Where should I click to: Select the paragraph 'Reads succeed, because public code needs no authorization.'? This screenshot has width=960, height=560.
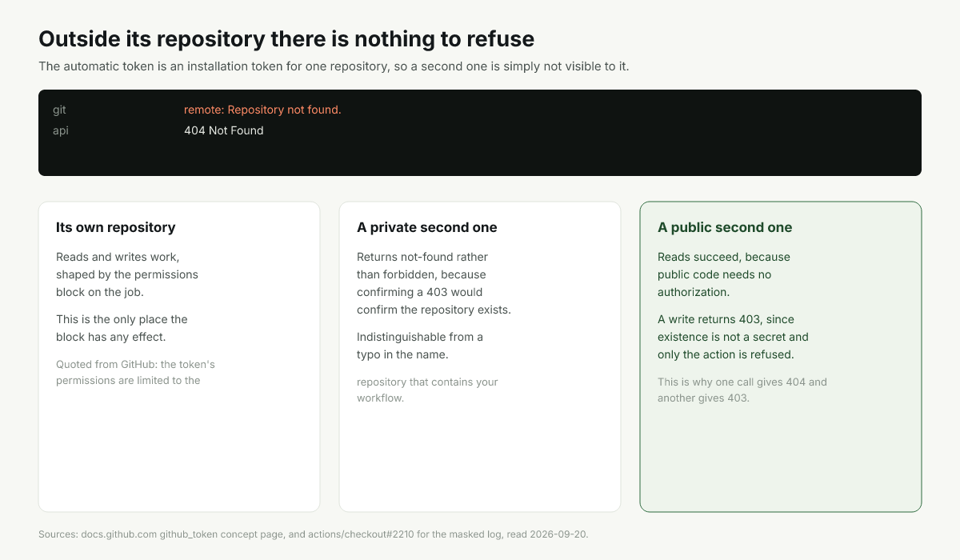(x=724, y=274)
